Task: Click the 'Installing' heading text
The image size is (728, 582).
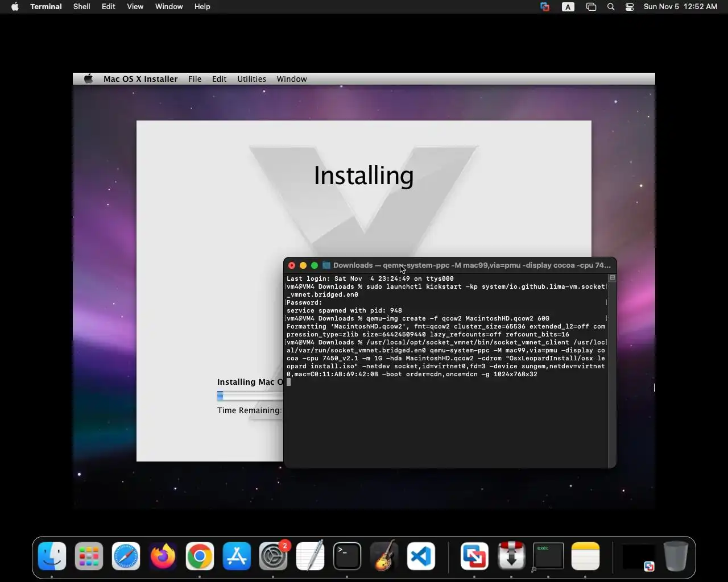Action: coord(363,176)
